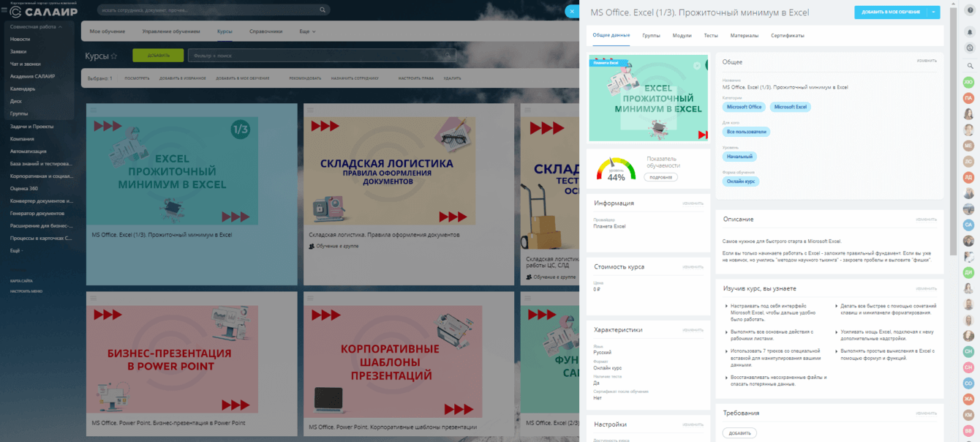This screenshot has width=980, height=442.
Task: Remove the course image via its X icon
Action: click(697, 66)
